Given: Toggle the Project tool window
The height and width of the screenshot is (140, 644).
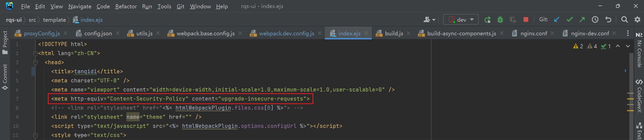Looking at the screenshot, I should 5,43.
